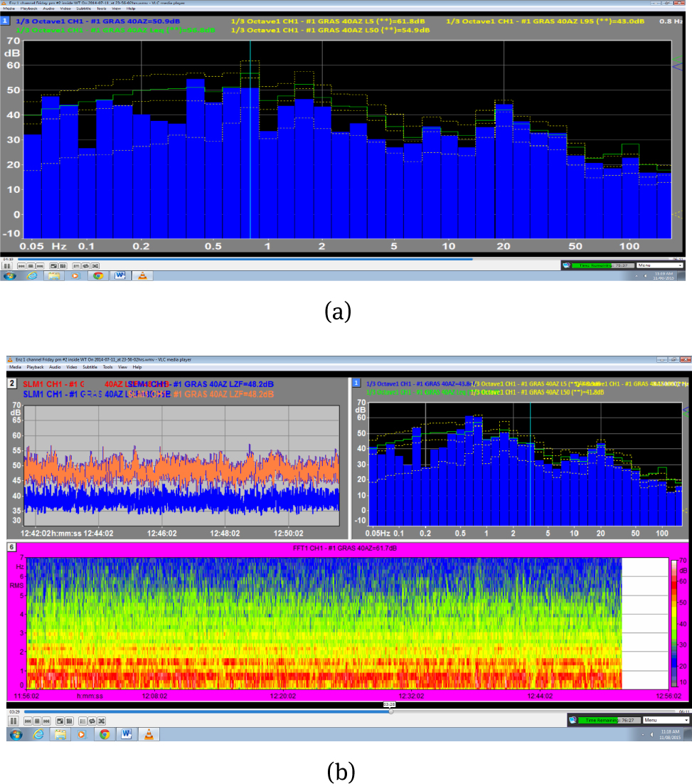The width and height of the screenshot is (692, 784).
Task: Open Internet Explorer in the upper taskbar
Action: 32,275
